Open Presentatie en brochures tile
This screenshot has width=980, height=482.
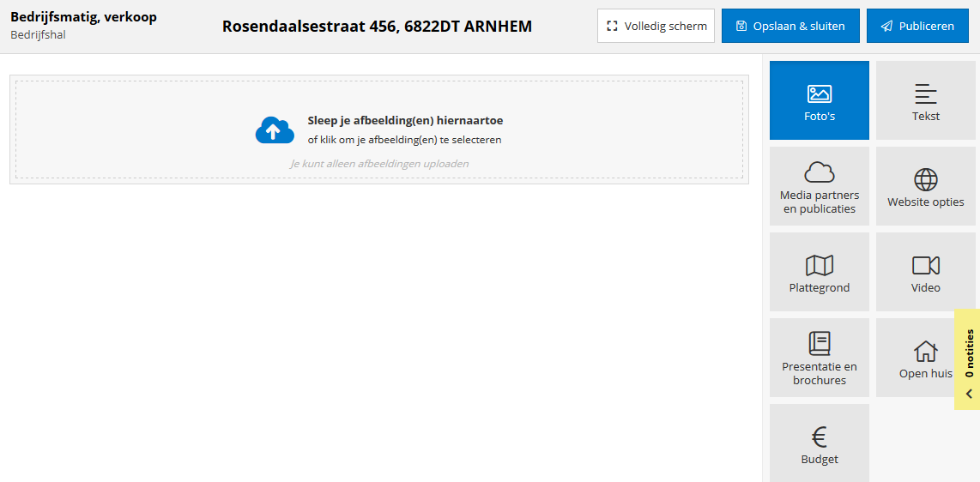(x=819, y=358)
